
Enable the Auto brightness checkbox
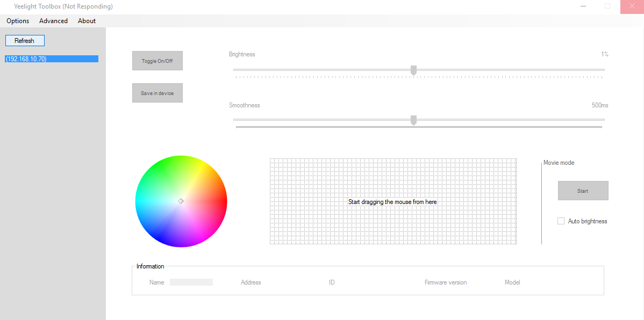click(x=561, y=221)
